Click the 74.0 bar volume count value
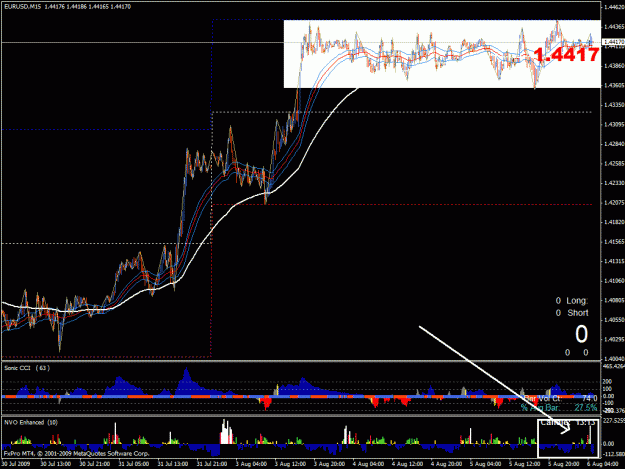625x469 pixels. pos(590,398)
